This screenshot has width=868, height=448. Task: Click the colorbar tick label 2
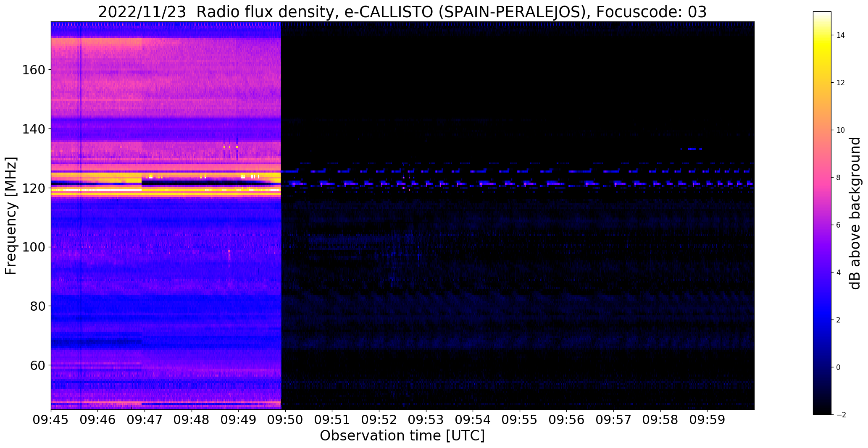click(x=838, y=320)
